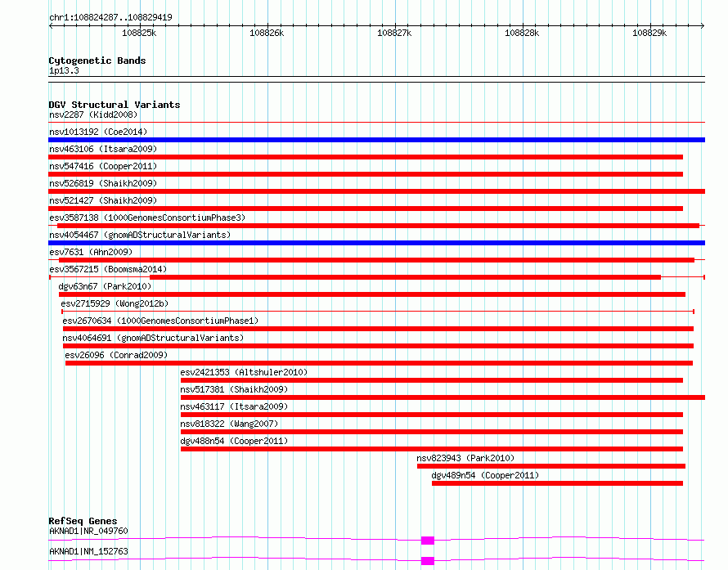Select the nsv1013192 (Coe2014) blue bar
Screen dimensions: 728x570
[376, 140]
